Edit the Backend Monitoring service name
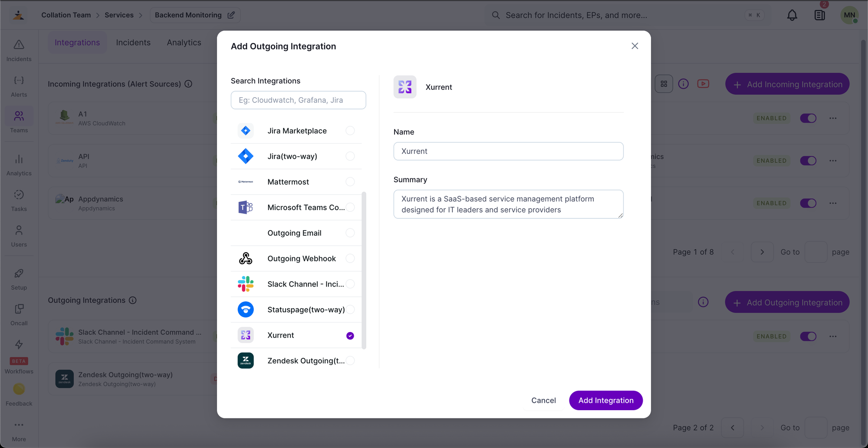The width and height of the screenshot is (868, 448). (x=231, y=15)
